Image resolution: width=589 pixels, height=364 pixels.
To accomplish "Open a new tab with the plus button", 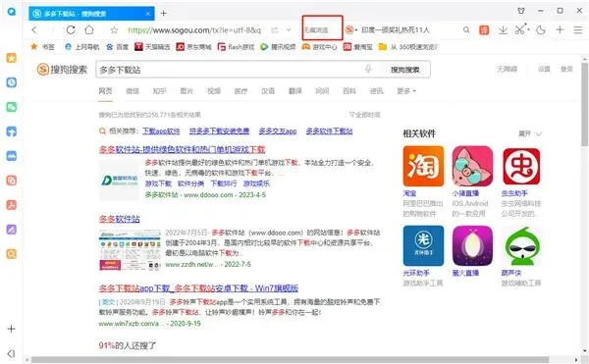I will point(163,13).
